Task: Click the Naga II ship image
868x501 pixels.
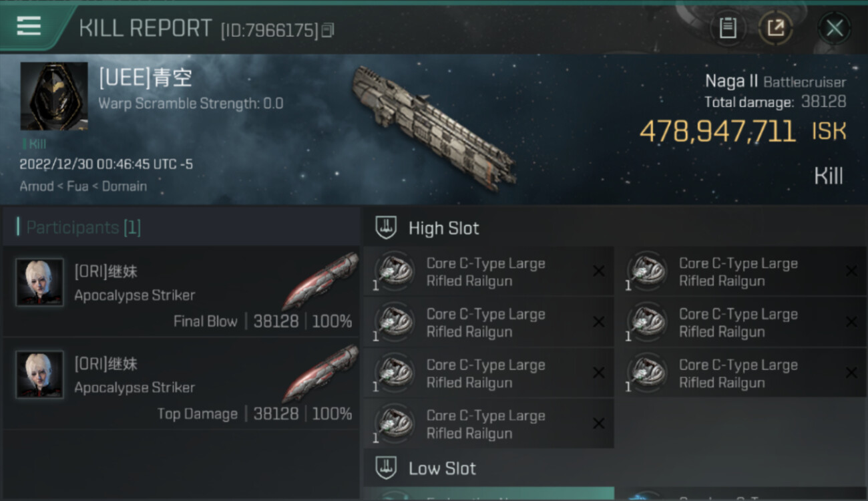Action: [434, 126]
